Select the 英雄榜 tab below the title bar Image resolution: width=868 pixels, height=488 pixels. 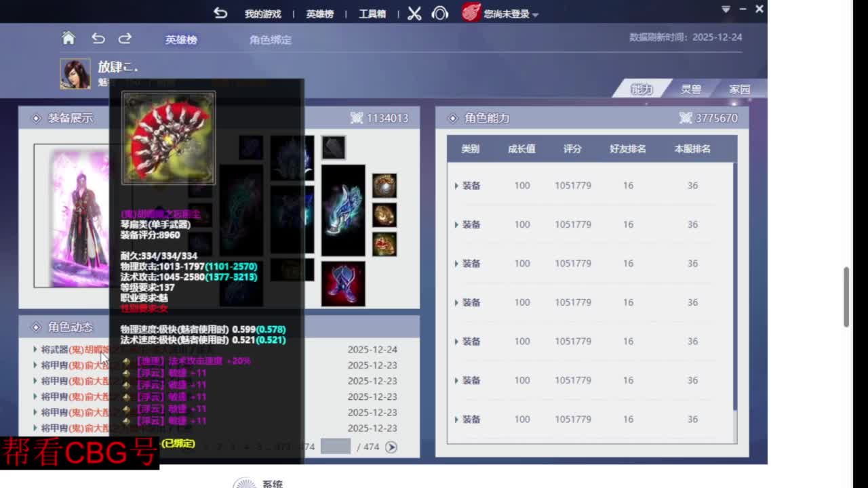181,40
